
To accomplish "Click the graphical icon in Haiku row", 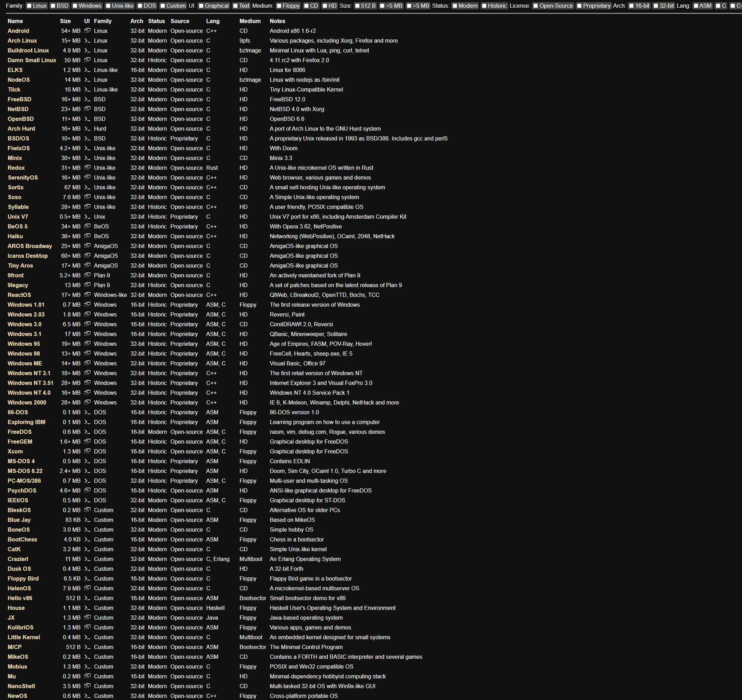I will pos(87,236).
